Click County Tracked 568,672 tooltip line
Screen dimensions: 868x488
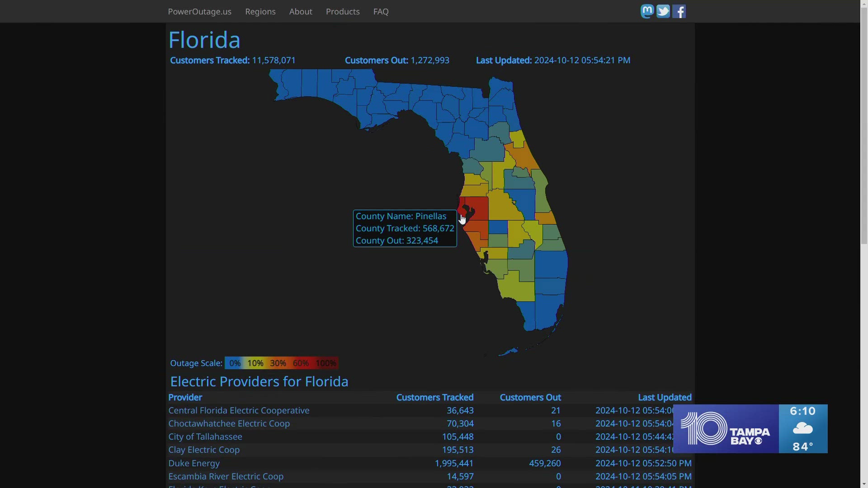(x=405, y=228)
